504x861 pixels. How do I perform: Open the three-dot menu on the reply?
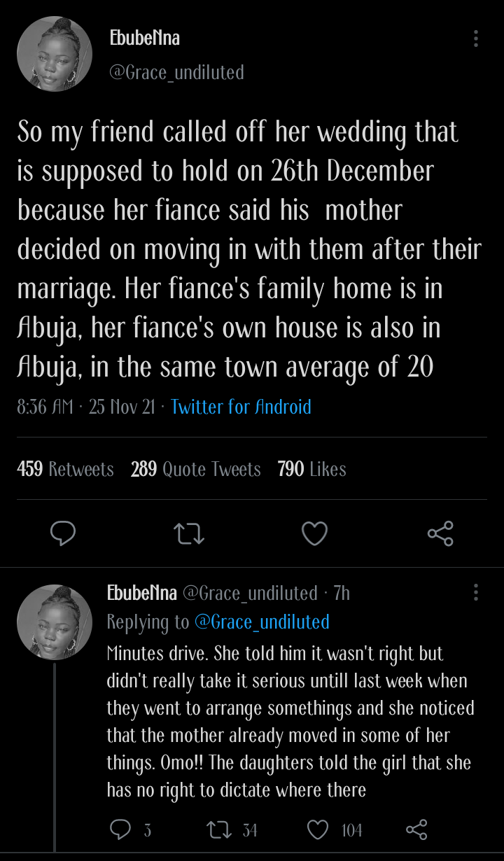477,591
